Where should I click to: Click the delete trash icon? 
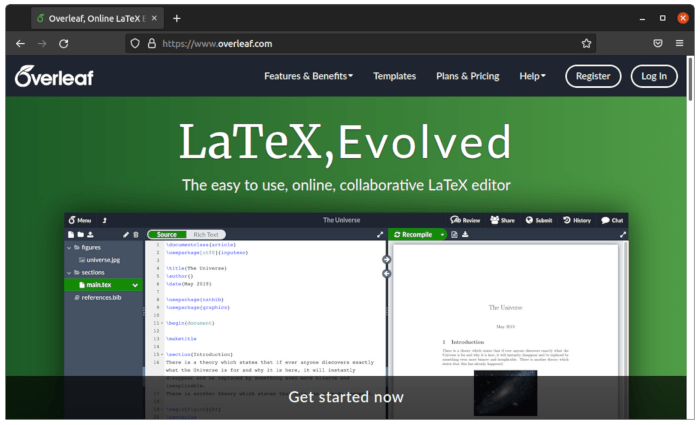136,235
